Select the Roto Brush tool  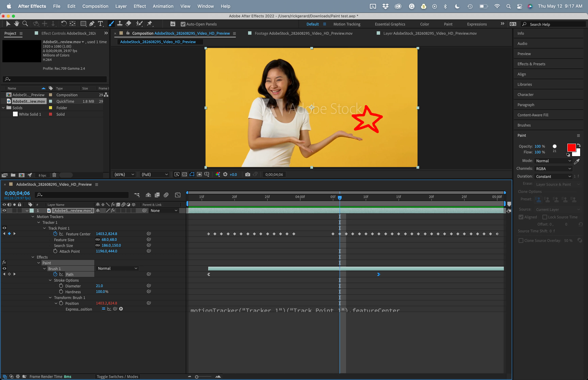[139, 24]
